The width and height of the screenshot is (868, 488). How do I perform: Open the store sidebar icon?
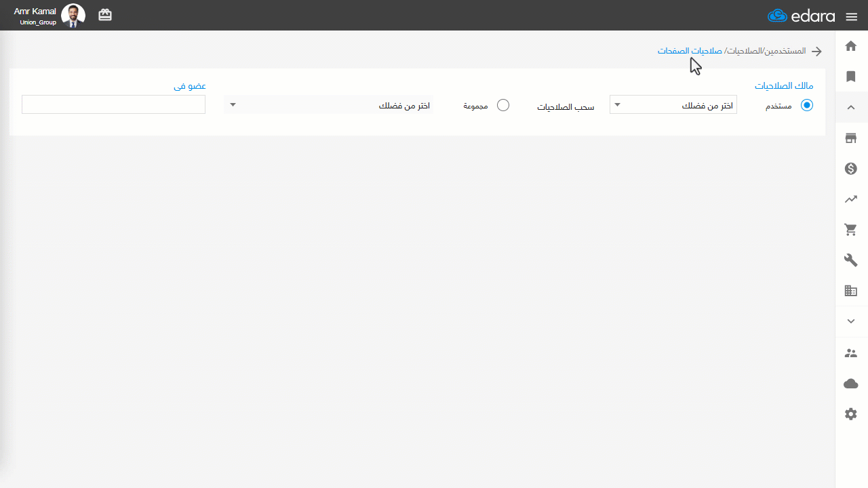pyautogui.click(x=851, y=138)
